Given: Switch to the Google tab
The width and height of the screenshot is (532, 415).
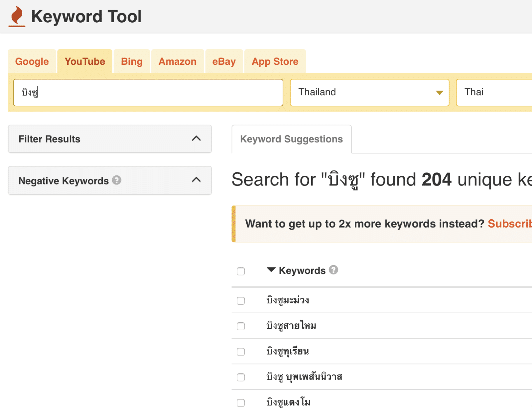Looking at the screenshot, I should tap(32, 61).
